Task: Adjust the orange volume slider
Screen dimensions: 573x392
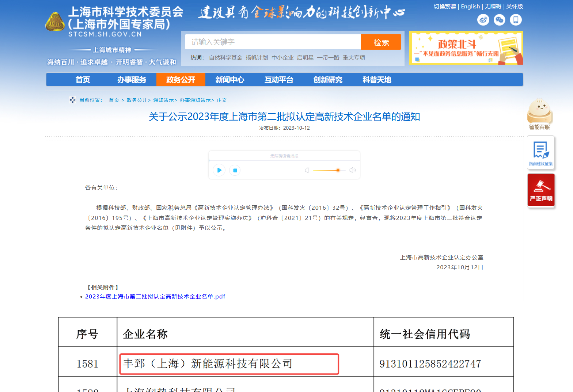Action: click(x=338, y=170)
